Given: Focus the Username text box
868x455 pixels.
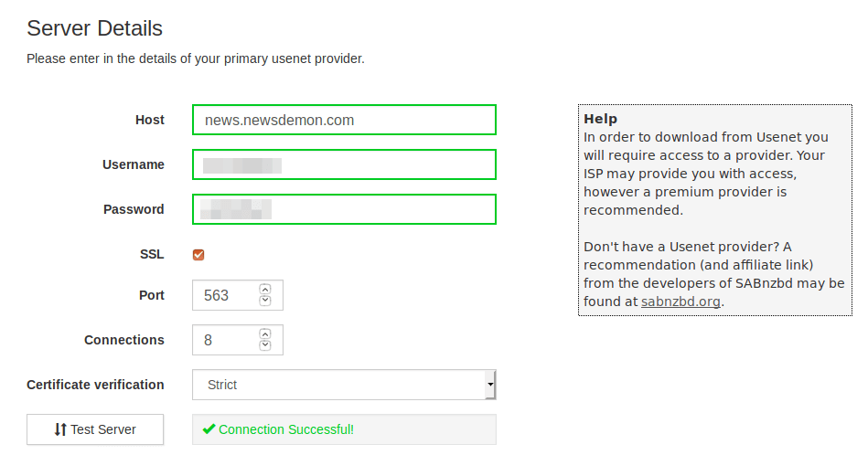Looking at the screenshot, I should point(344,164).
